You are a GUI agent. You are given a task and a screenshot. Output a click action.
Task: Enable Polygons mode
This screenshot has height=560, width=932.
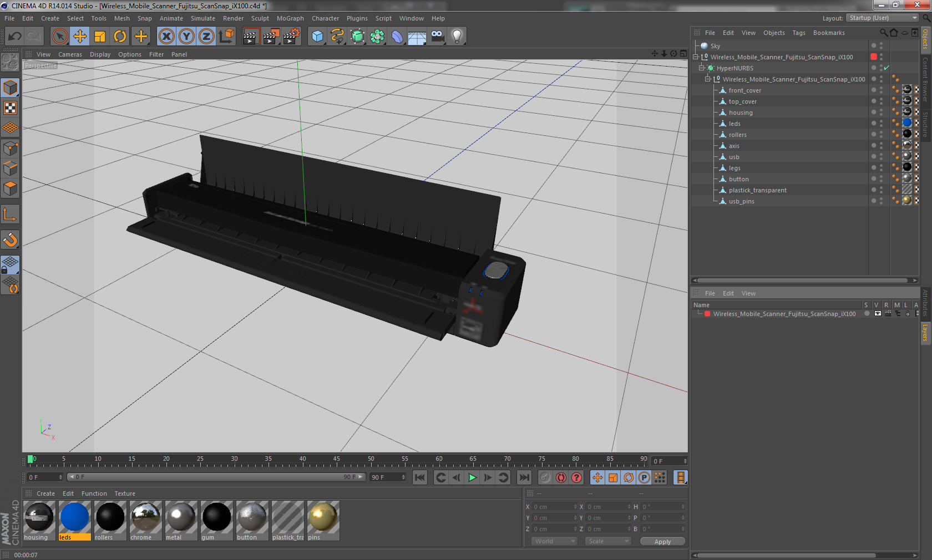point(11,189)
